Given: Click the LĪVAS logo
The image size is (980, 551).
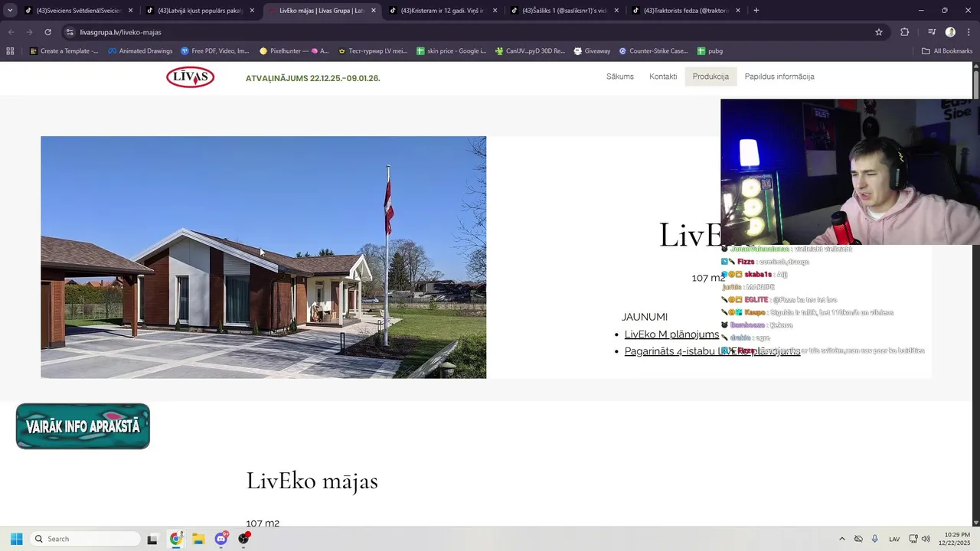Looking at the screenshot, I should point(190,77).
